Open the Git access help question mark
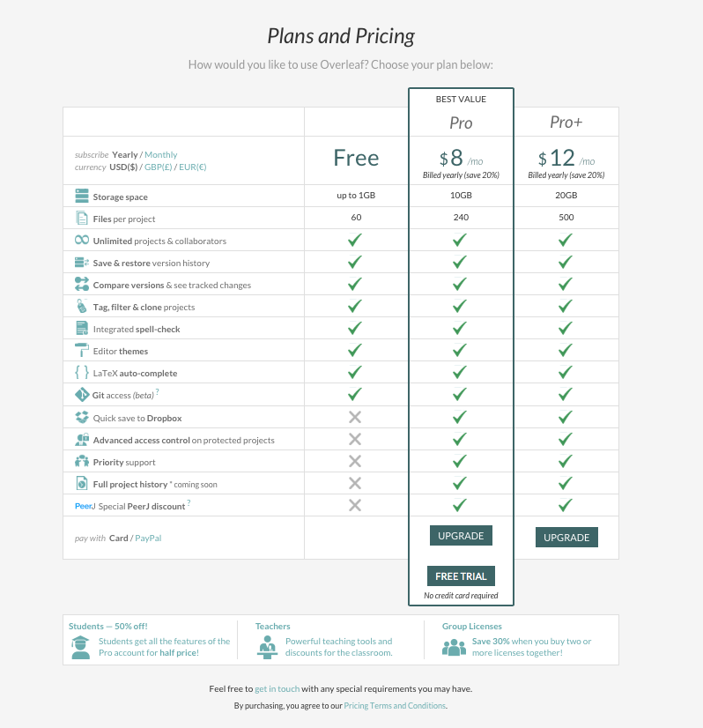 click(158, 391)
